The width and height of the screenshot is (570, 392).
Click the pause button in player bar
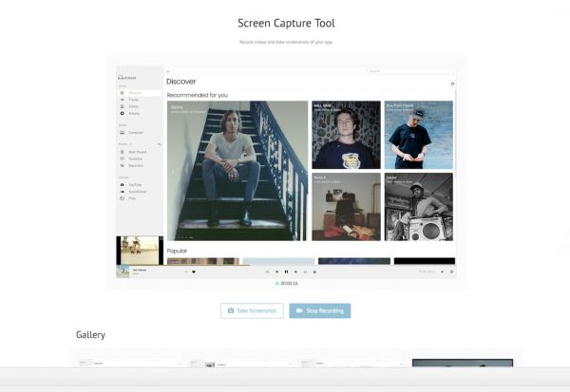(x=286, y=271)
